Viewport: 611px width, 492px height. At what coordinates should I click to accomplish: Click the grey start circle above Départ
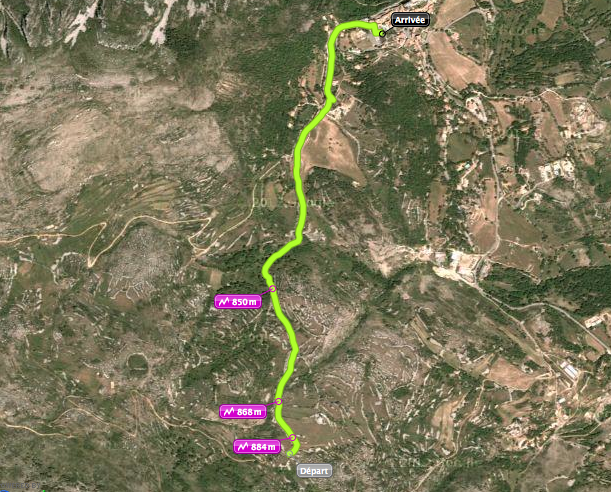click(x=290, y=453)
